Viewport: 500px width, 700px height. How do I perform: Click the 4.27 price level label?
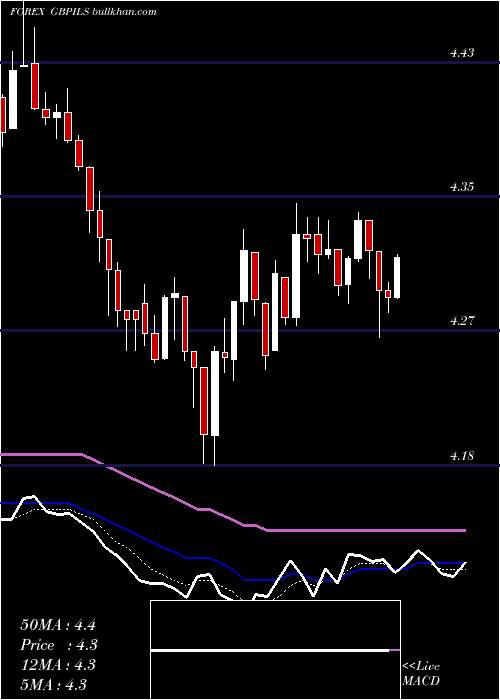462,321
